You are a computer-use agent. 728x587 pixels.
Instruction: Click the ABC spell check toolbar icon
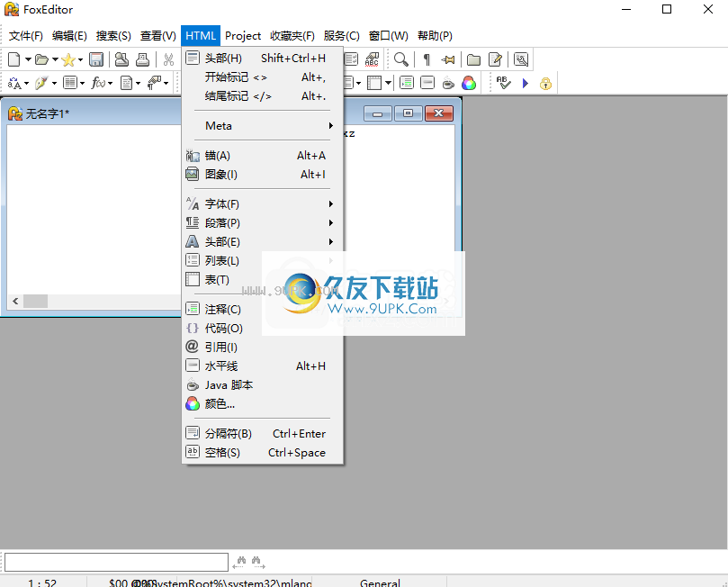point(372,59)
